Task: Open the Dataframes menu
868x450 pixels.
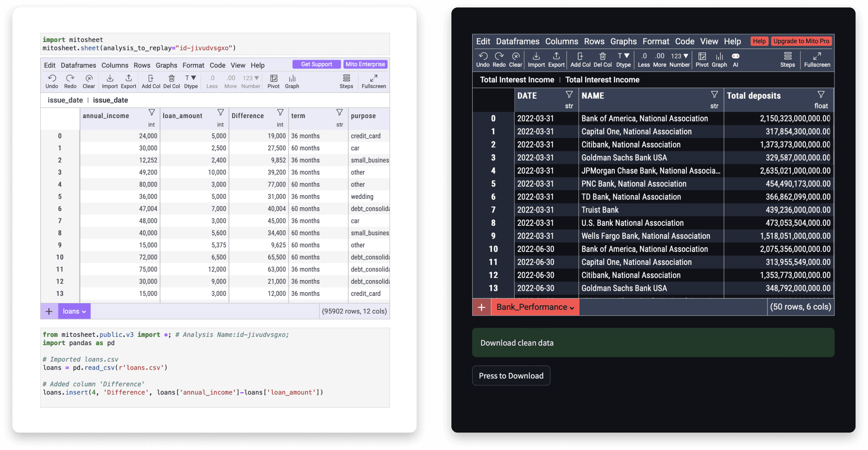Action: point(78,65)
